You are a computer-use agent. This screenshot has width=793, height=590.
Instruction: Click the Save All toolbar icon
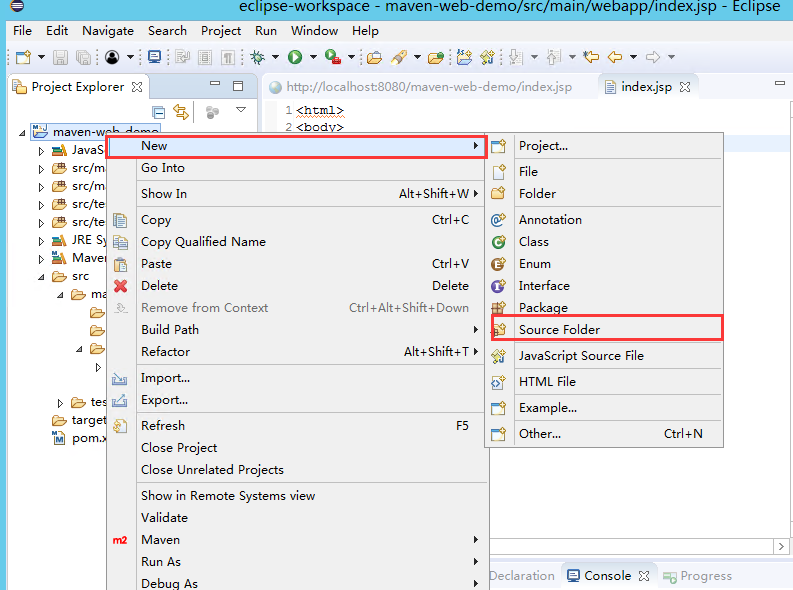83,57
